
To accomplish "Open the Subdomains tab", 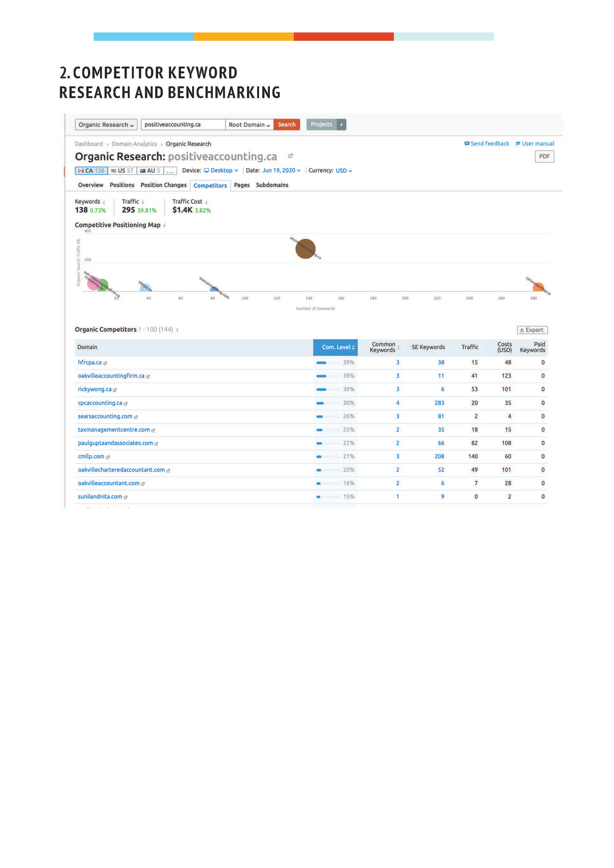I will [272, 185].
